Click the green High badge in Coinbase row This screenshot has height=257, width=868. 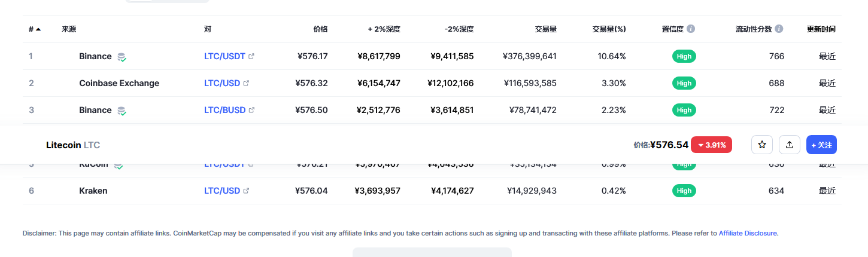pos(684,83)
